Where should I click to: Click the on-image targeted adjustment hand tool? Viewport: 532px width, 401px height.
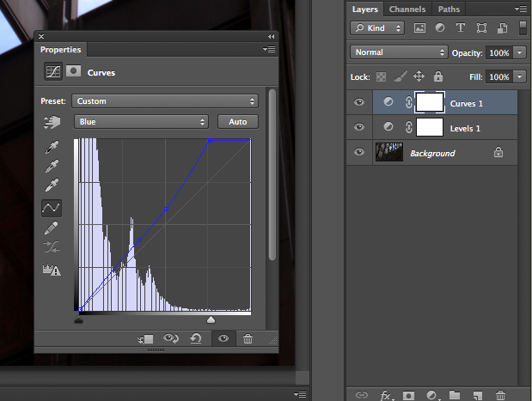tap(51, 123)
